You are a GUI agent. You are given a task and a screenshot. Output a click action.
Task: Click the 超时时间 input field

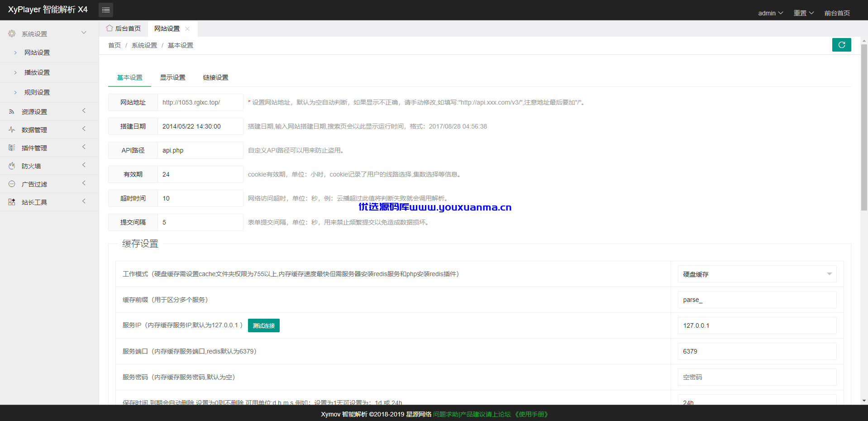[200, 198]
